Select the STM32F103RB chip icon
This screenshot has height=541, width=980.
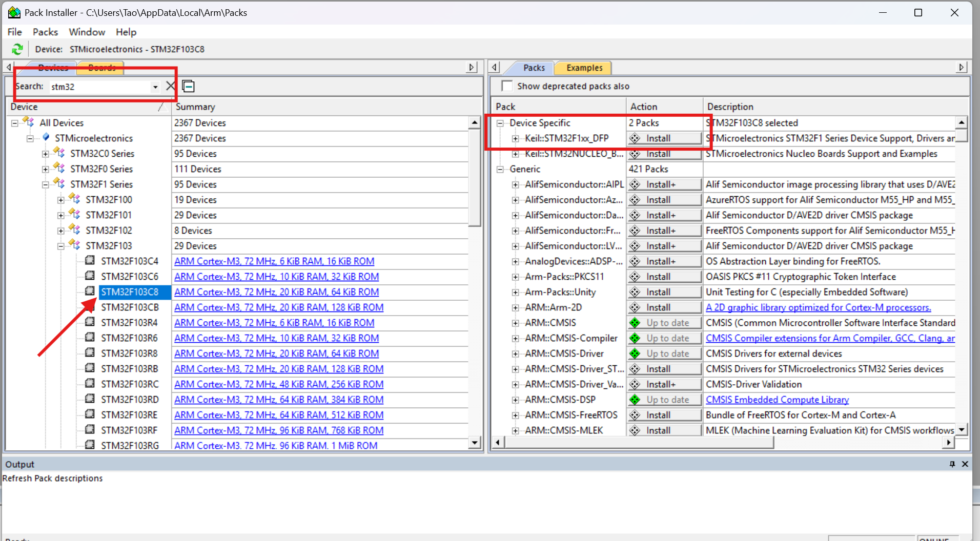pyautogui.click(x=90, y=368)
